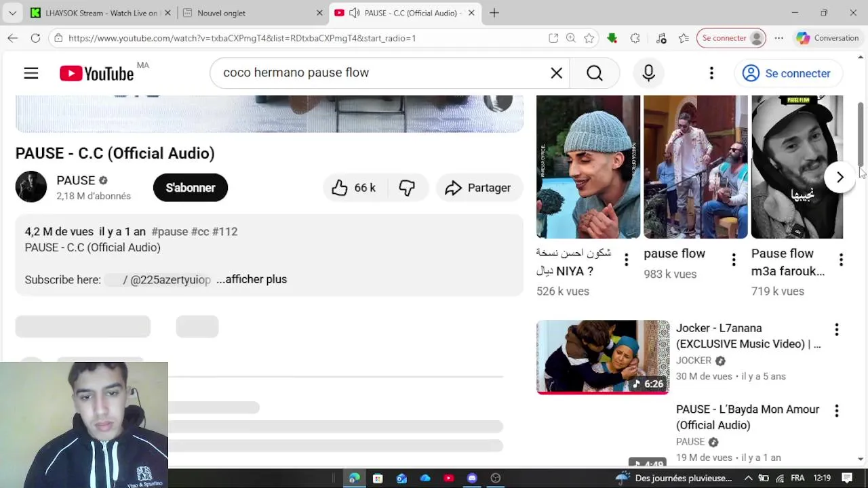Expand description with ...afficher plus

(252, 279)
